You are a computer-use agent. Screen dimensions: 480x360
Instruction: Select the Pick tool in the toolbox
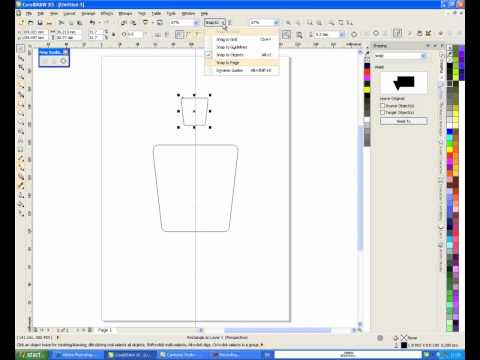(21, 49)
